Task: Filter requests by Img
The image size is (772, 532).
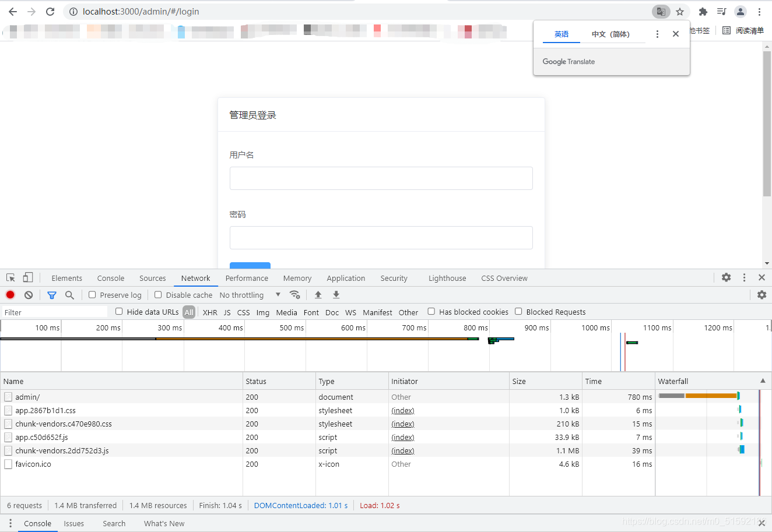Action: pos(263,313)
